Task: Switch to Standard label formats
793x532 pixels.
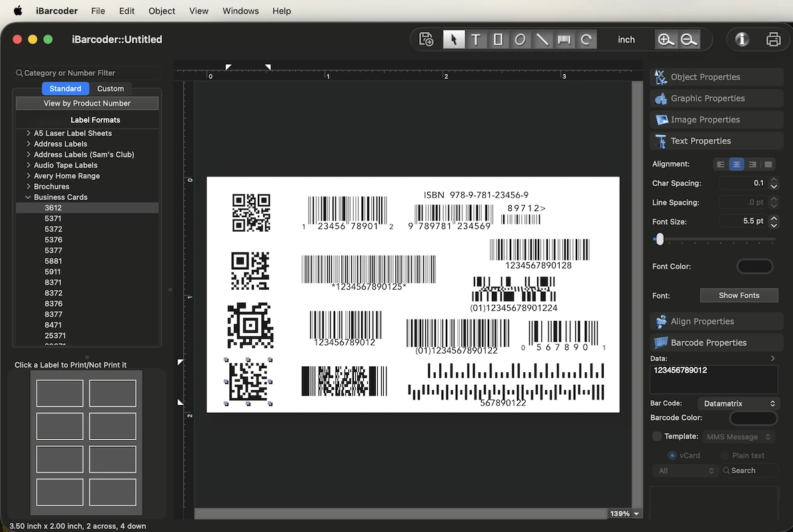Action: pyautogui.click(x=65, y=89)
